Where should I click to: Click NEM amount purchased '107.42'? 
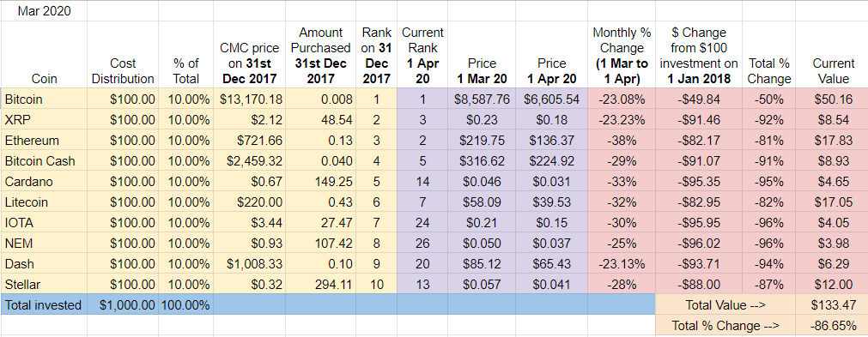click(320, 244)
